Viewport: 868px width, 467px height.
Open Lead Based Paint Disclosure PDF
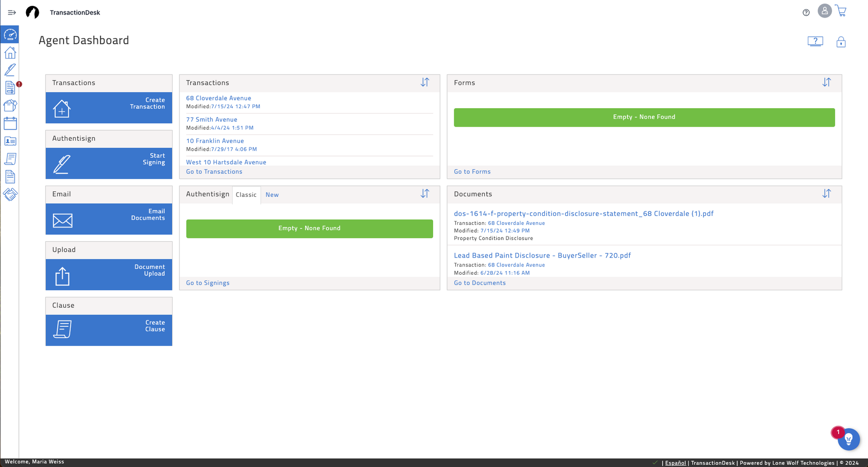pyautogui.click(x=542, y=256)
